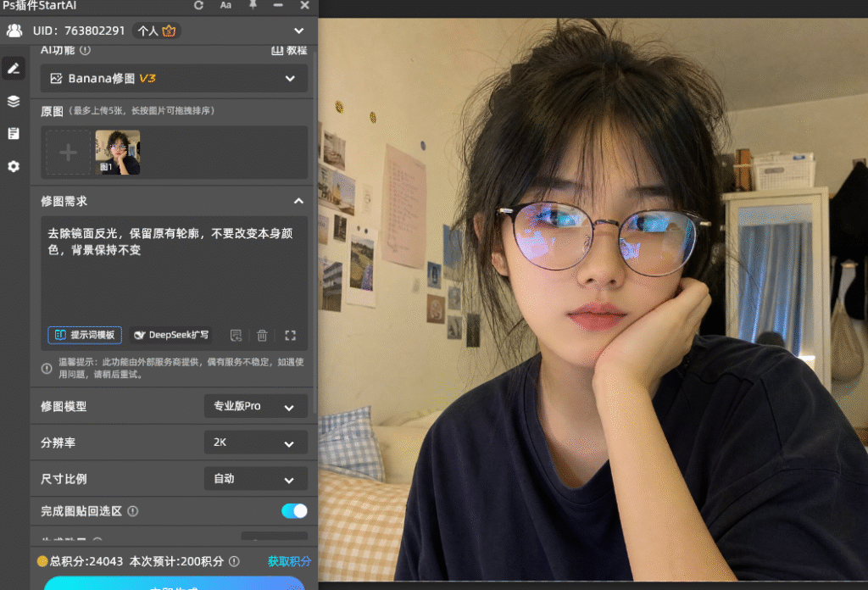This screenshot has width=868, height=590.
Task: Click the gold coin icon beside 总积分
Action: click(42, 561)
